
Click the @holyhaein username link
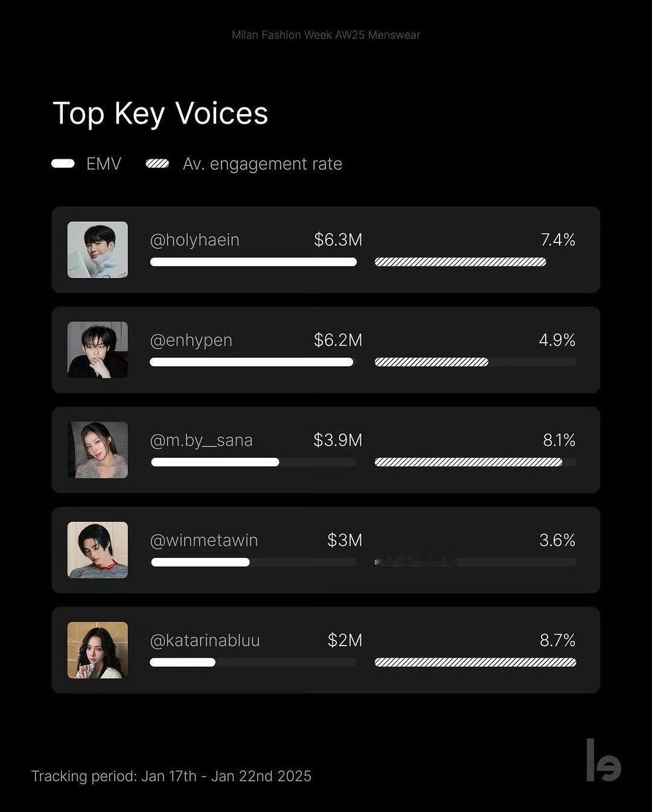(195, 240)
